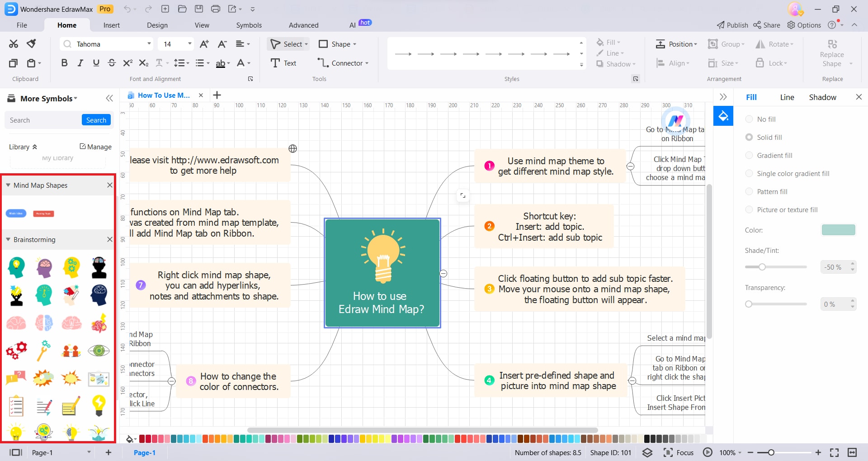Start presentation play button in status bar
Screen dimensions: 868x461
[x=708, y=452]
